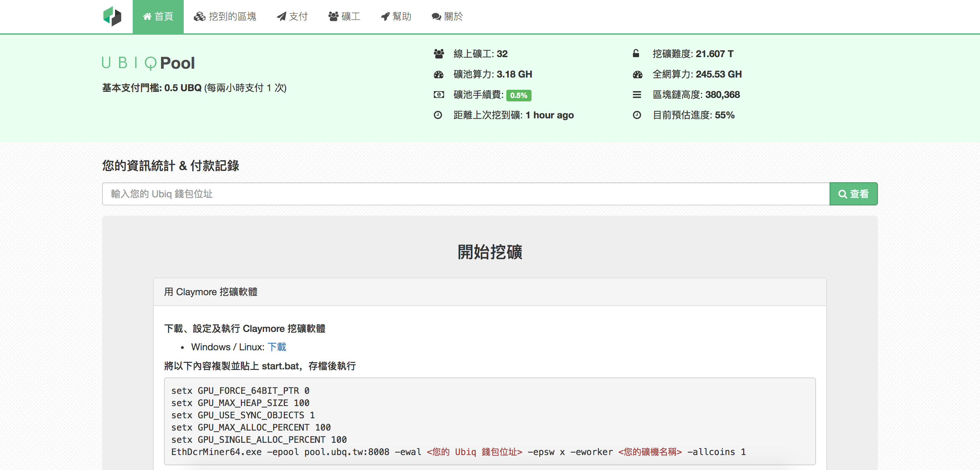Click the red <您的礦機名稱> placeholder
The image size is (980, 470).
point(650,452)
